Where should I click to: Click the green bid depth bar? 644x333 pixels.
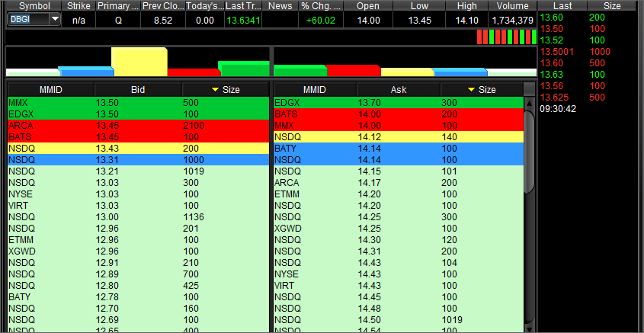244,69
